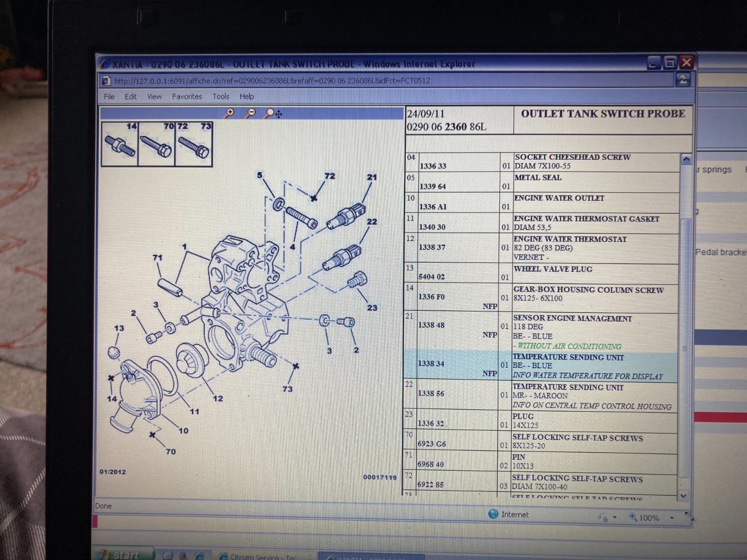Click the page icon beside the URL
Image resolution: width=747 pixels, height=560 pixels.
pyautogui.click(x=106, y=81)
